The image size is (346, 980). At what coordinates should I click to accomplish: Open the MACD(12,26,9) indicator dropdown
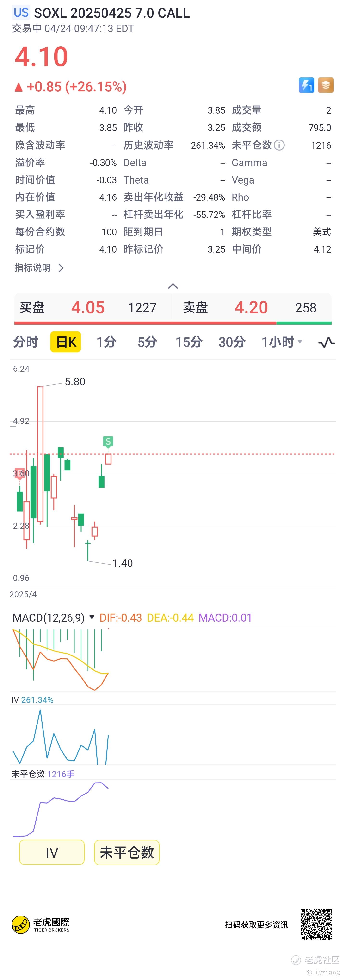click(x=54, y=617)
